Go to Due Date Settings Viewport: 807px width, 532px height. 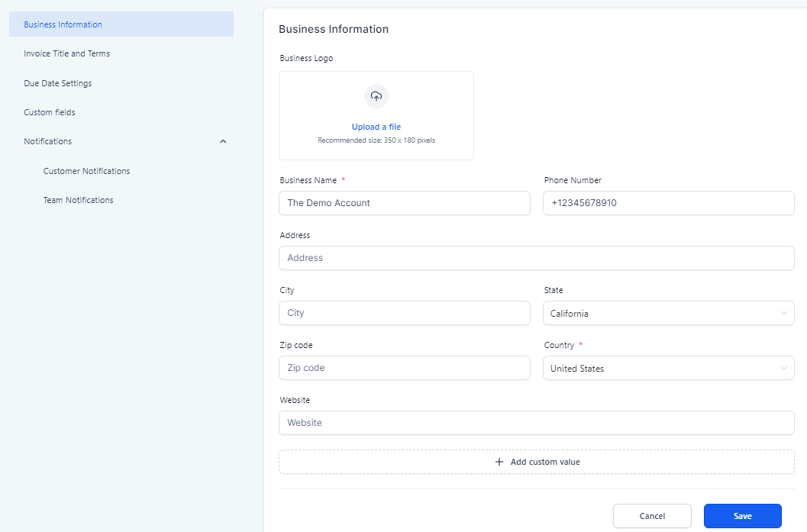58,83
